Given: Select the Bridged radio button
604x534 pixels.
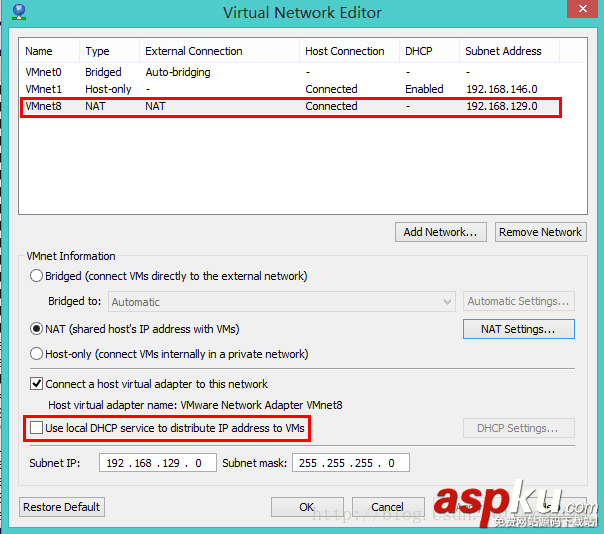Looking at the screenshot, I should tap(36, 276).
